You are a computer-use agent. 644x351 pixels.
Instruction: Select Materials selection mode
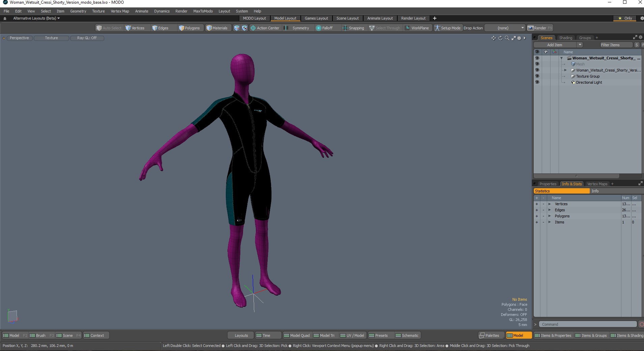tap(217, 28)
